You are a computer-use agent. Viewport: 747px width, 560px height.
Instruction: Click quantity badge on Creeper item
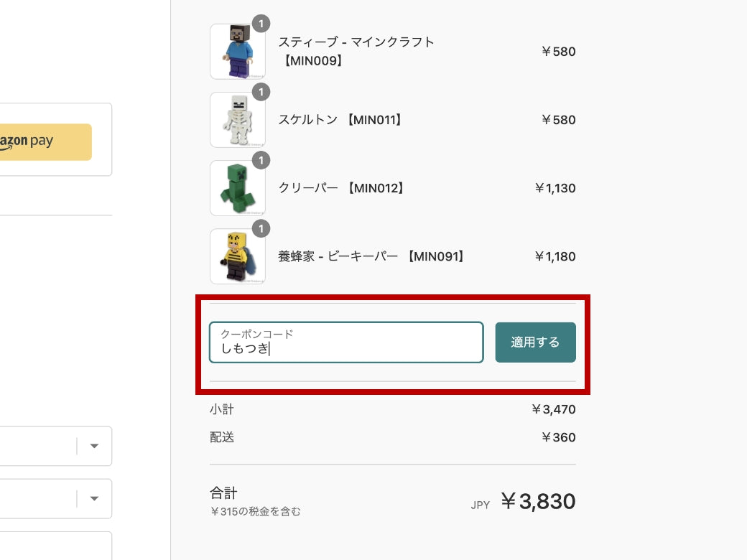[x=261, y=160]
